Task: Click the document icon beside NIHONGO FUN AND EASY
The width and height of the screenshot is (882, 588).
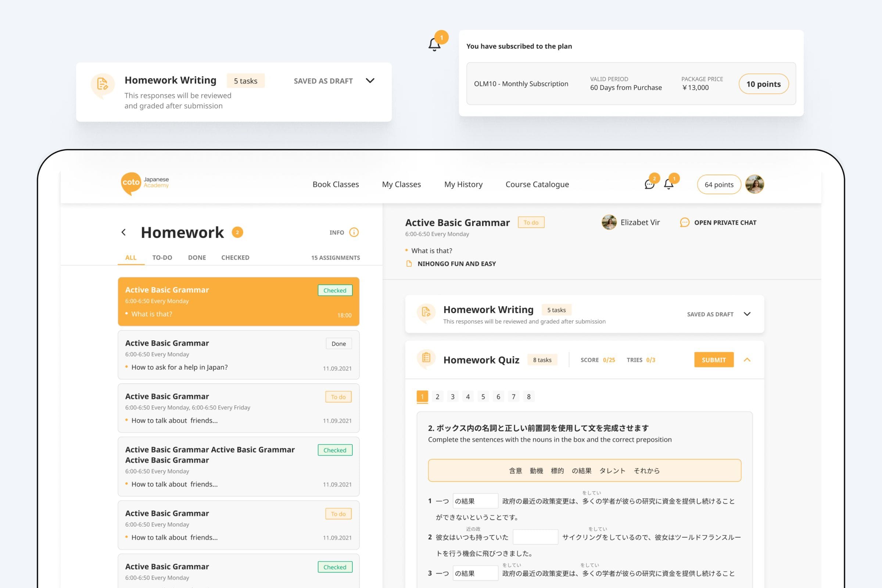Action: (x=409, y=263)
